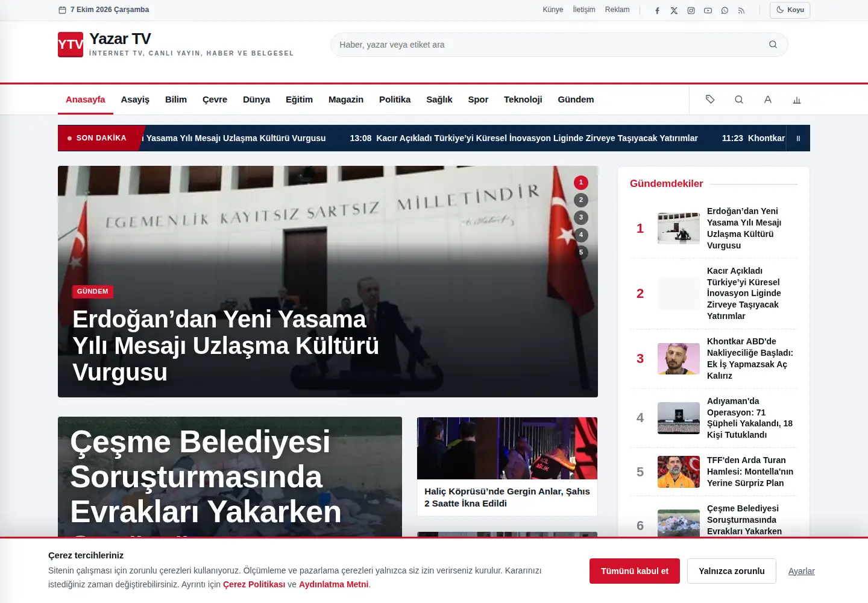Pause the breaking news ticker
Image resolution: width=868 pixels, height=603 pixels.
(x=798, y=138)
